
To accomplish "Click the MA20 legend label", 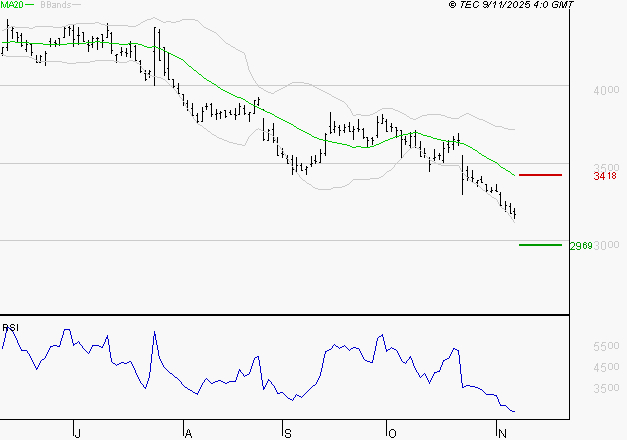I will tap(12, 5).
